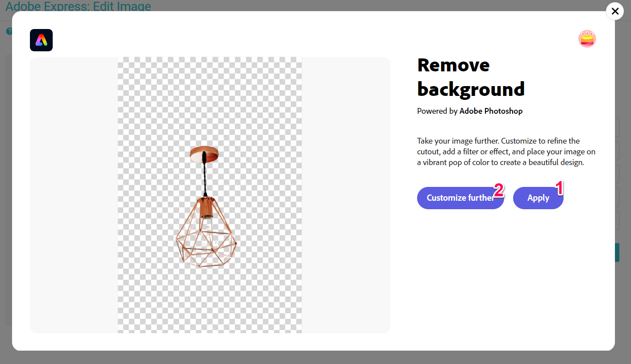Click the geometric wire lamp shade
This screenshot has width=631, height=364.
point(206,241)
